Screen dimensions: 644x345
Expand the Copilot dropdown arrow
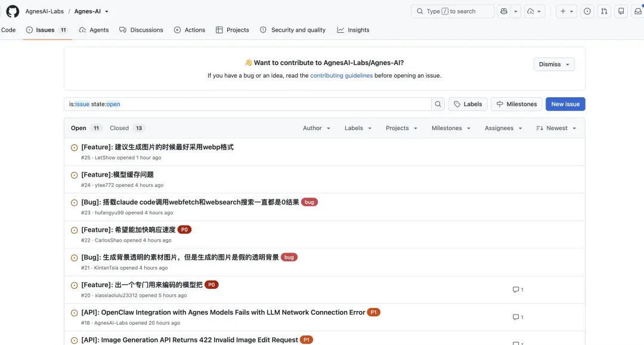(x=515, y=11)
